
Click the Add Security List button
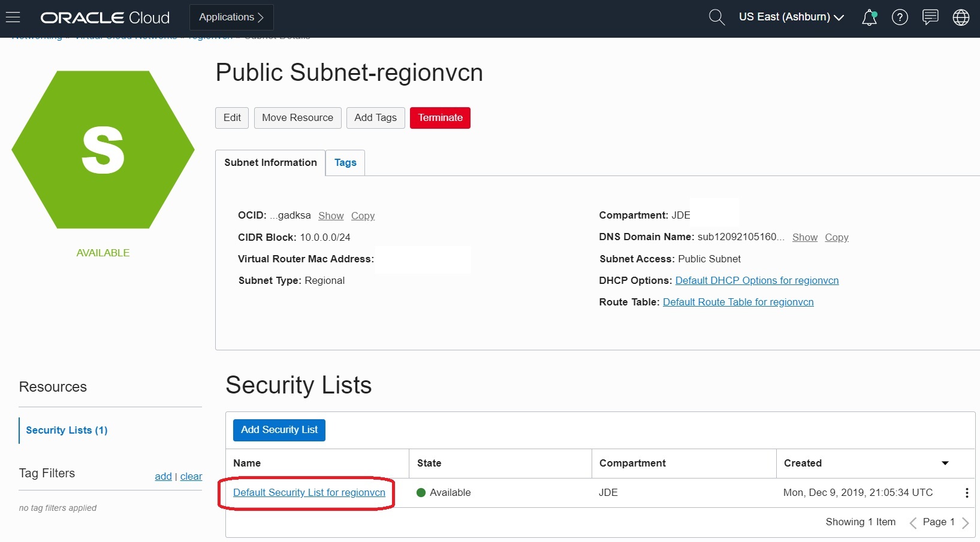tap(279, 430)
